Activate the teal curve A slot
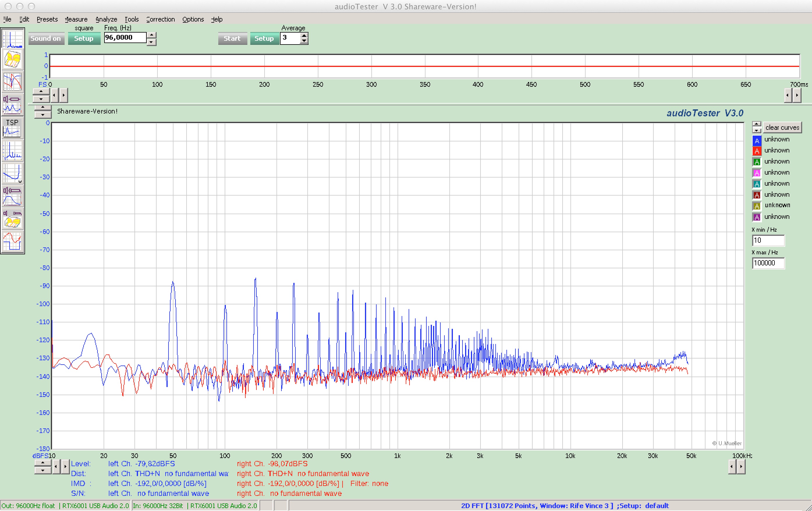812x511 pixels. [757, 184]
